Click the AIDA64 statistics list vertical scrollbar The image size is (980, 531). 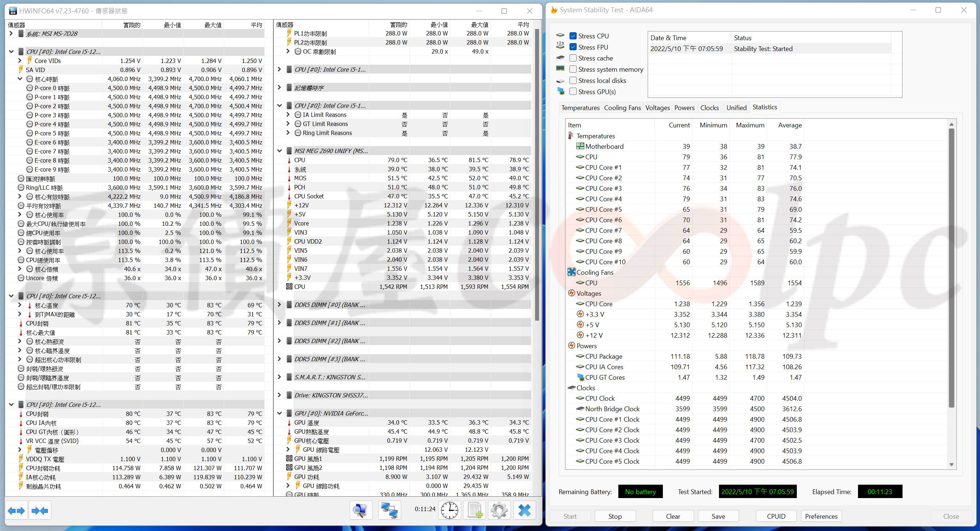[x=951, y=266]
